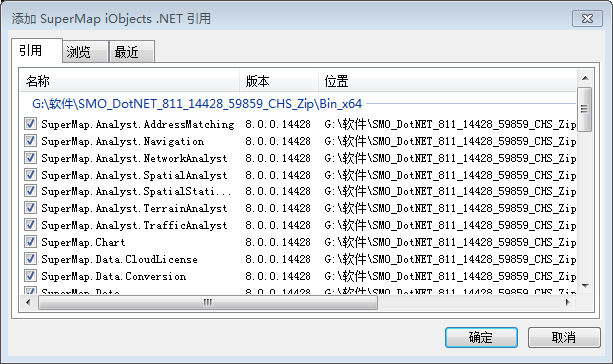This screenshot has width=613, height=364.
Task: Click the vertical scrollbar thumb
Action: (x=585, y=109)
